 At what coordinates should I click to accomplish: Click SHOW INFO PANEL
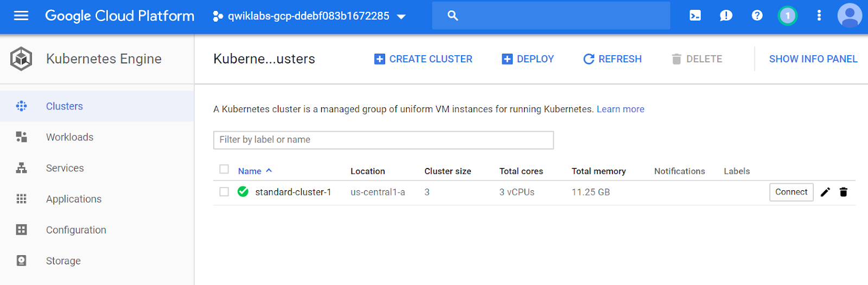point(813,59)
